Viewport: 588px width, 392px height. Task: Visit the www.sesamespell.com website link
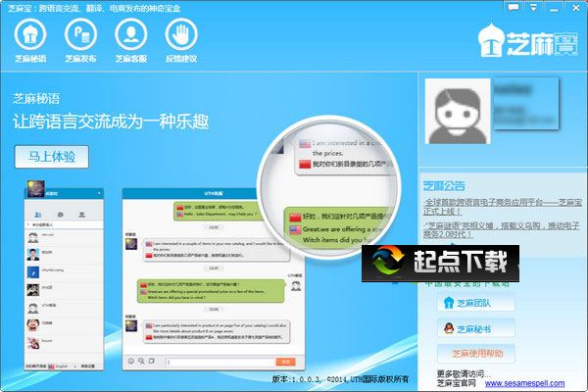tap(524, 383)
